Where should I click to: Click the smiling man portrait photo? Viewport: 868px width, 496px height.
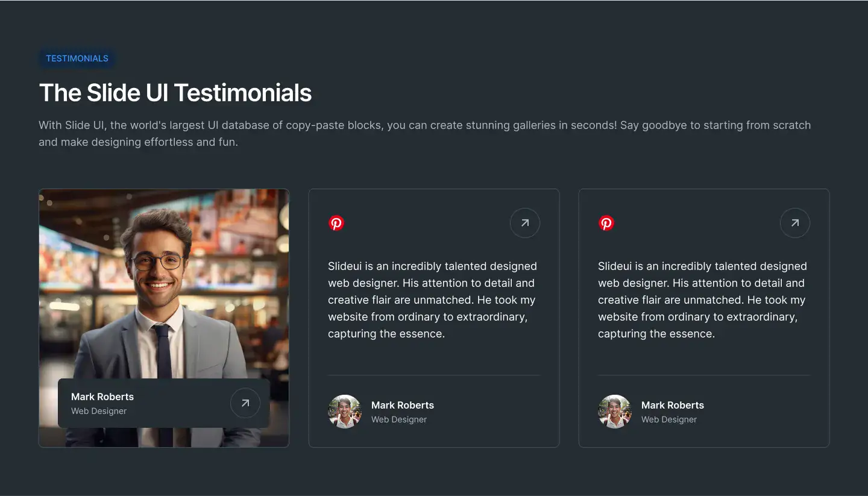click(164, 318)
